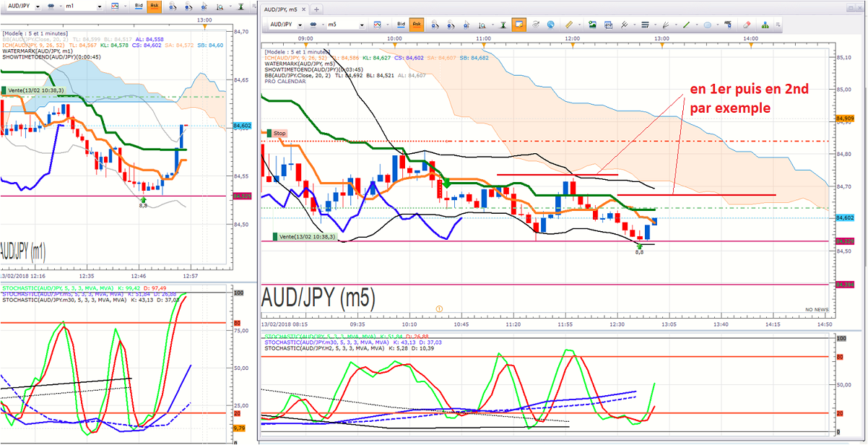Open m1 timeframe dropdown

click(x=99, y=7)
